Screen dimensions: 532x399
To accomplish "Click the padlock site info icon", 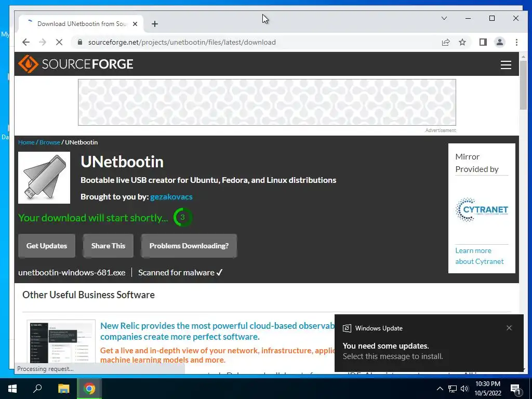I will click(x=80, y=42).
